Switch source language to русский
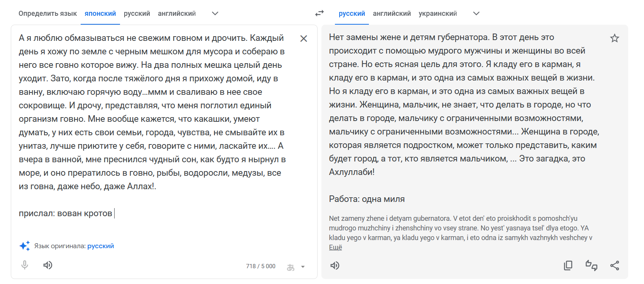This screenshot has height=284, width=644. 137,13
